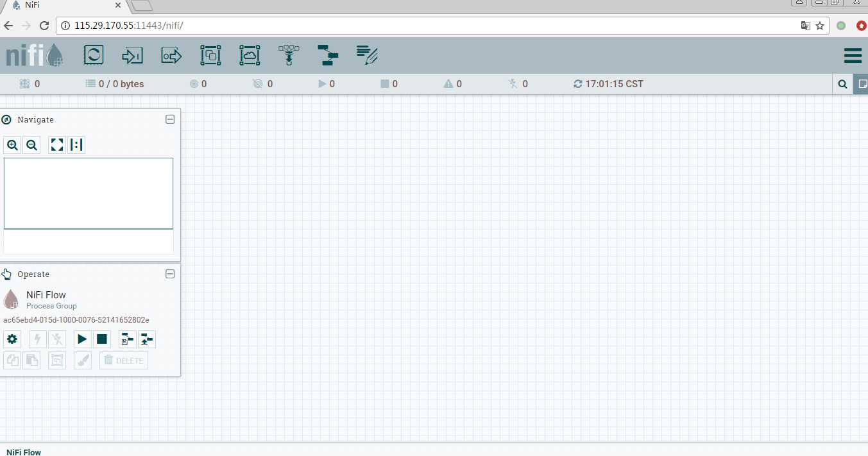Image resolution: width=868 pixels, height=456 pixels.
Task: Open the bulletin board icon
Action: [x=860, y=84]
